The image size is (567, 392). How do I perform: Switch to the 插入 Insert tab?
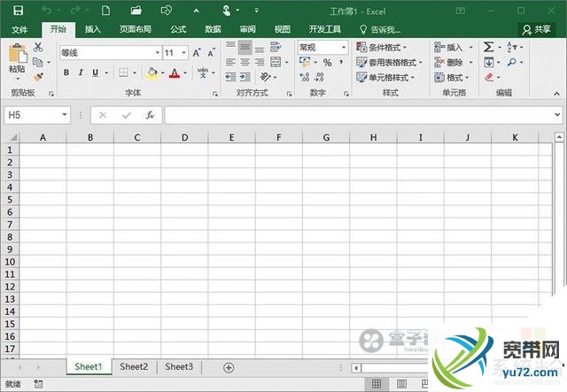92,29
